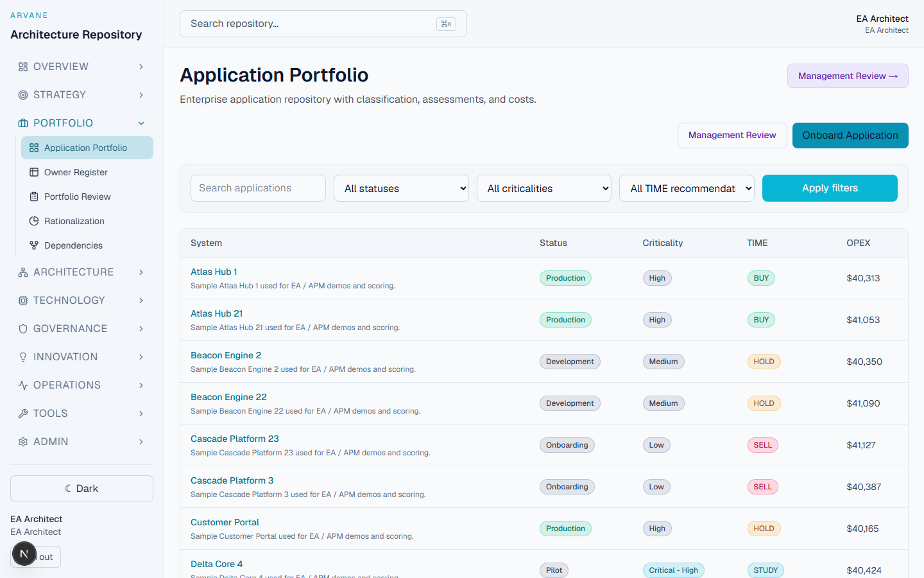This screenshot has height=578, width=924.
Task: Click the Dependencies branch icon
Action: [x=34, y=245]
